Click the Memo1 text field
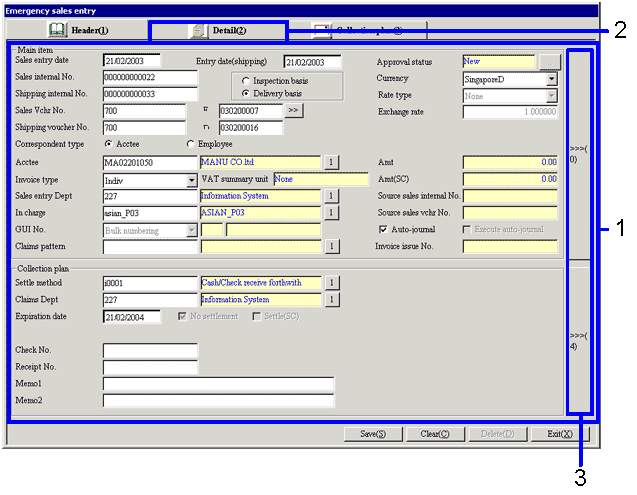 (x=219, y=384)
